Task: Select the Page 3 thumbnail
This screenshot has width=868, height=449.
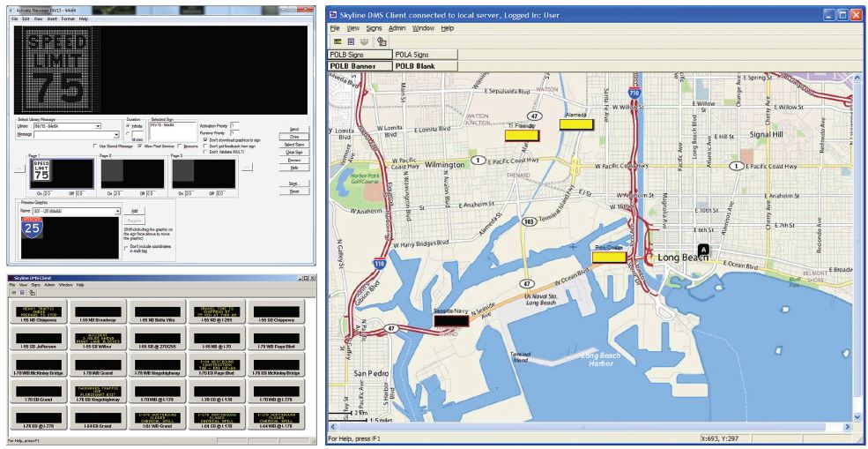Action: (x=204, y=174)
